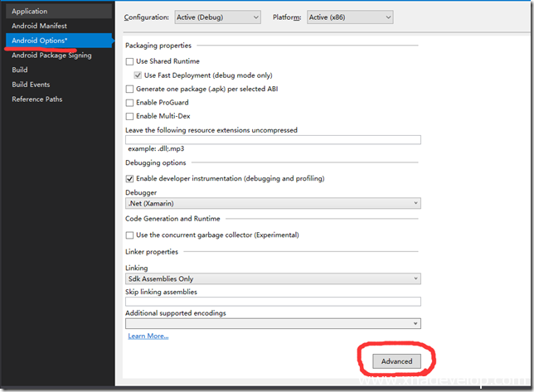Open the Application settings tab
Viewport: 534px width, 392px height.
pyautogui.click(x=30, y=12)
